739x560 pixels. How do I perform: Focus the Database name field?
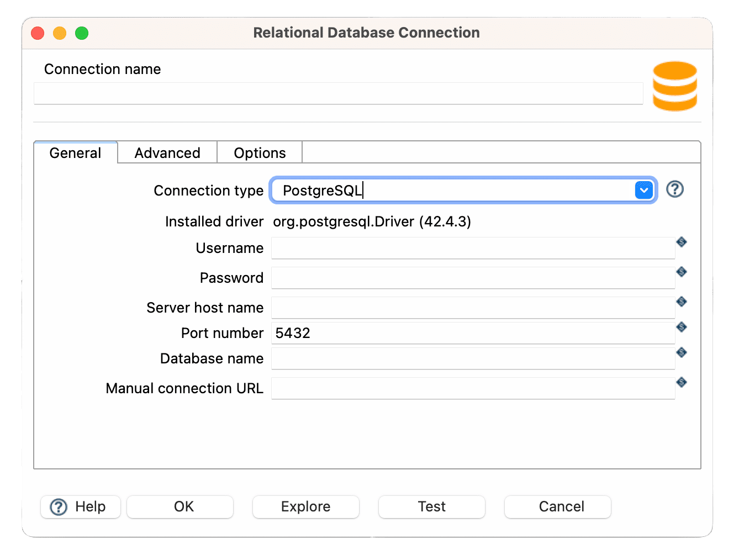click(x=473, y=358)
